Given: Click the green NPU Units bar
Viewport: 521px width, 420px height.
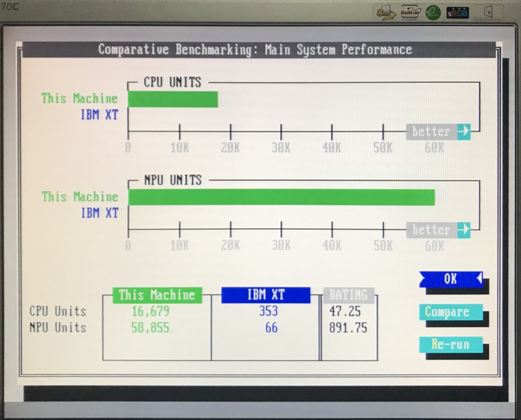Looking at the screenshot, I should click(x=281, y=197).
